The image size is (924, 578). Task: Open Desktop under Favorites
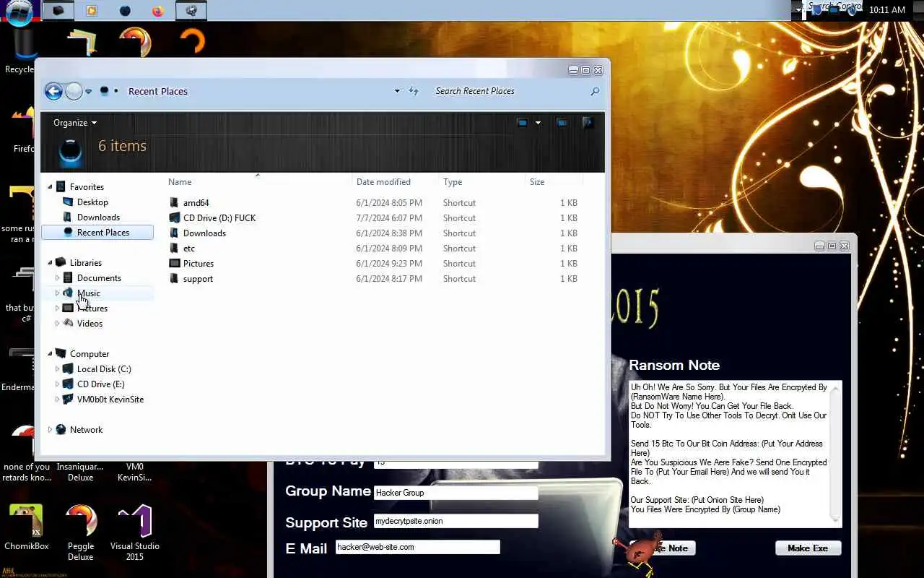coord(92,202)
